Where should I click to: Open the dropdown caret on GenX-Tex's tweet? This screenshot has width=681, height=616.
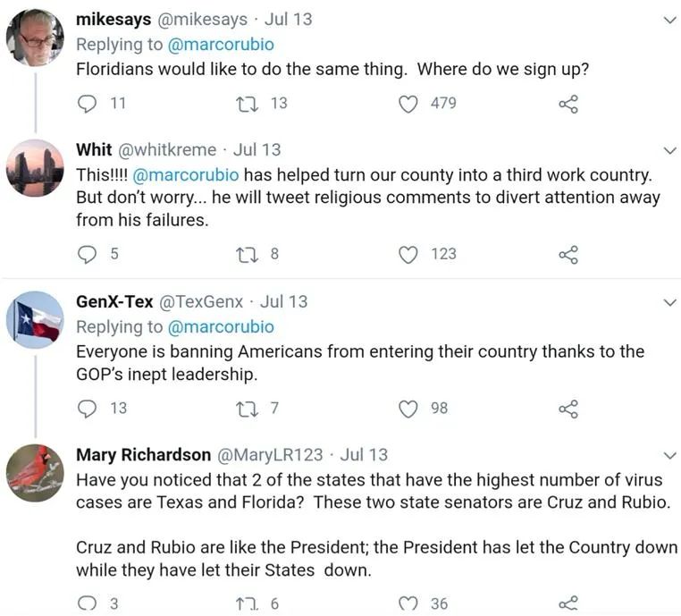(x=669, y=303)
